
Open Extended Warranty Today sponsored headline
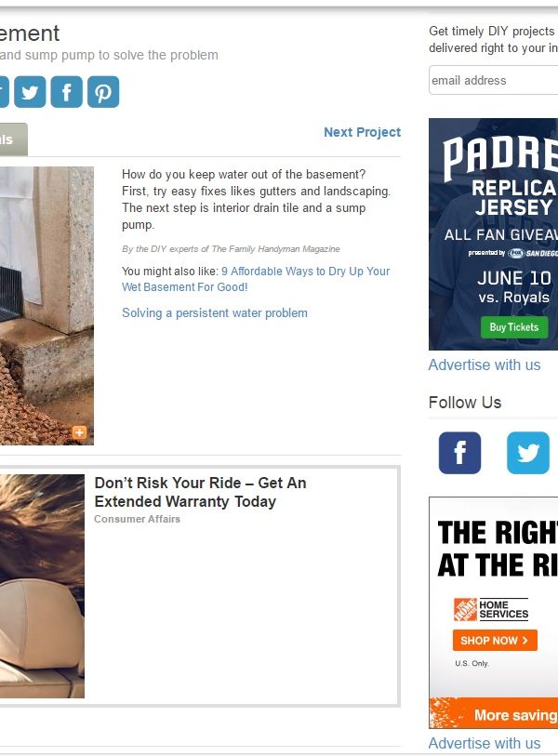click(200, 492)
